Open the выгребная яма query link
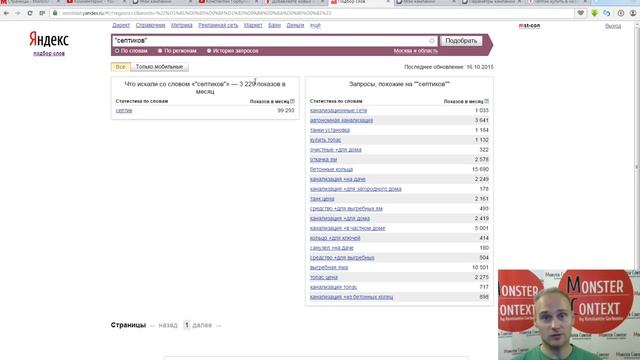 [329, 267]
